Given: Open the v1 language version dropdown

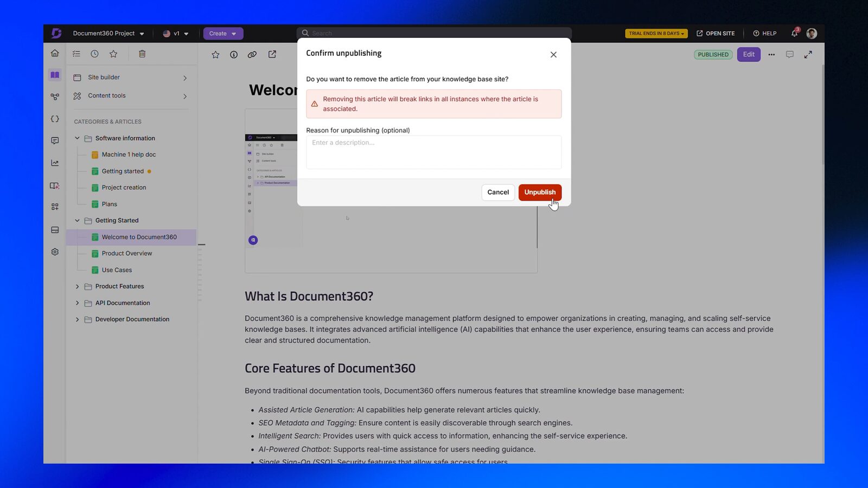Looking at the screenshot, I should pyautogui.click(x=176, y=33).
